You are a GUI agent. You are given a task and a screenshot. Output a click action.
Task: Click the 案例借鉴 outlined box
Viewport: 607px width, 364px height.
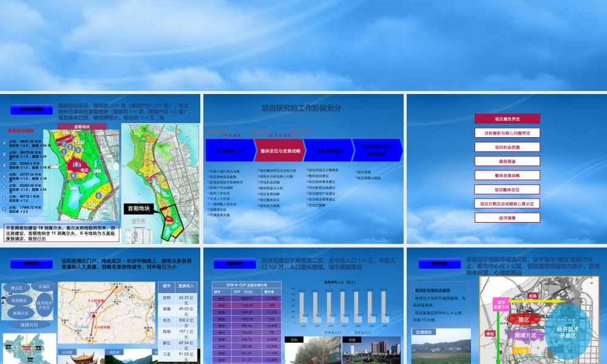[x=507, y=161]
